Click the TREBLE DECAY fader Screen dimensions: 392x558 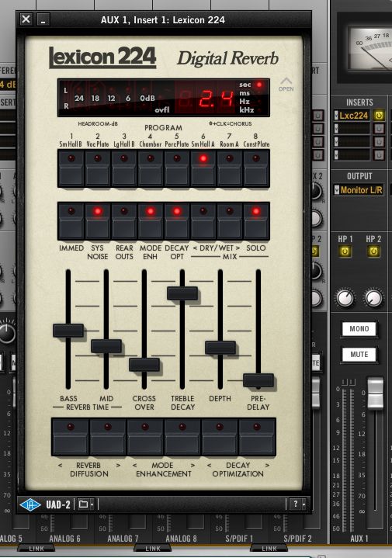[182, 293]
